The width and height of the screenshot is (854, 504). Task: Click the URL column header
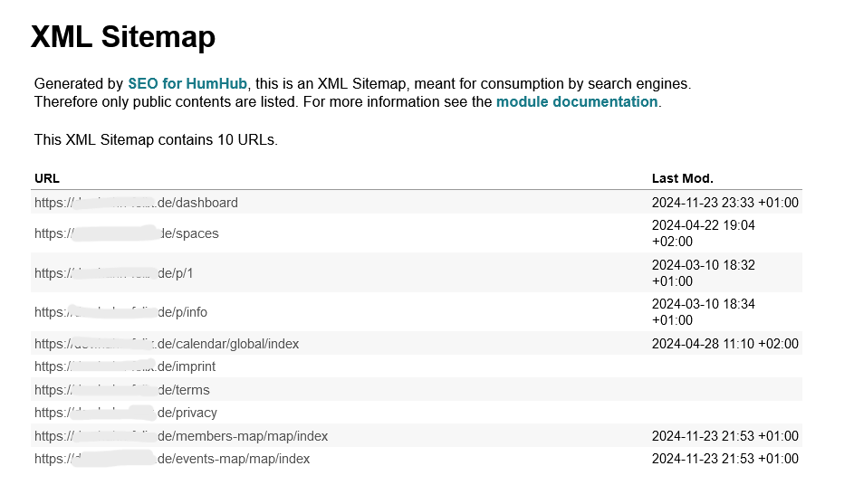click(47, 178)
